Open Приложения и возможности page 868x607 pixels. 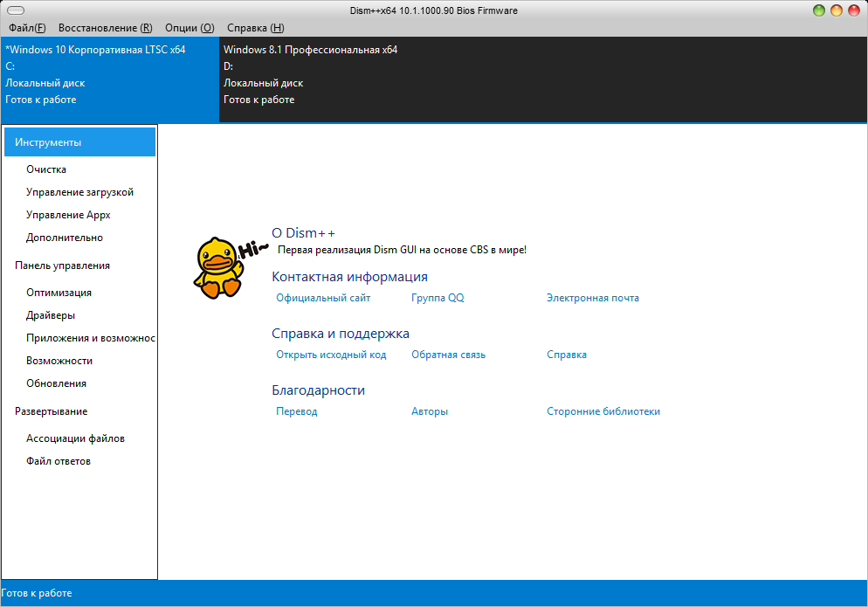click(90, 338)
